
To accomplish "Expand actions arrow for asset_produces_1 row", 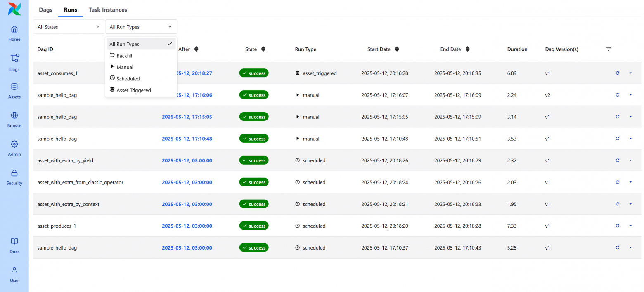I will coord(630,226).
